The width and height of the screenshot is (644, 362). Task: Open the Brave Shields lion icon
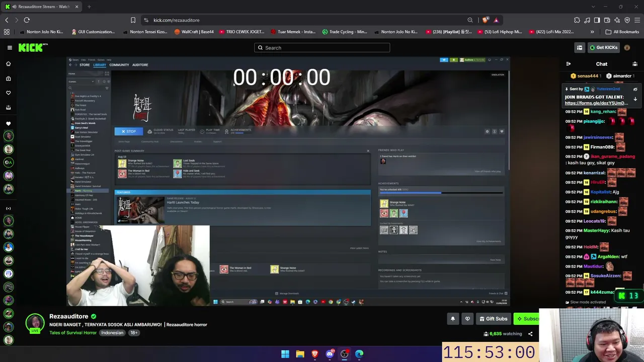coord(485,20)
